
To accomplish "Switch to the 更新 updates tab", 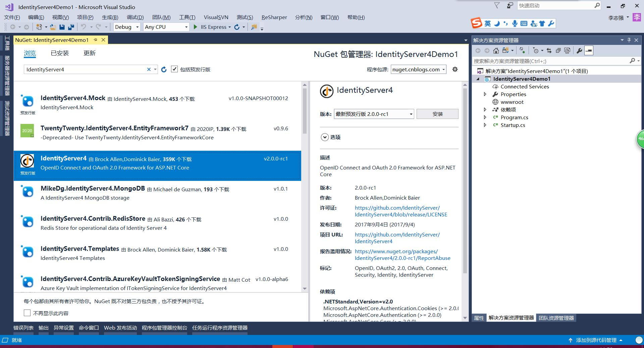I will click(x=90, y=53).
